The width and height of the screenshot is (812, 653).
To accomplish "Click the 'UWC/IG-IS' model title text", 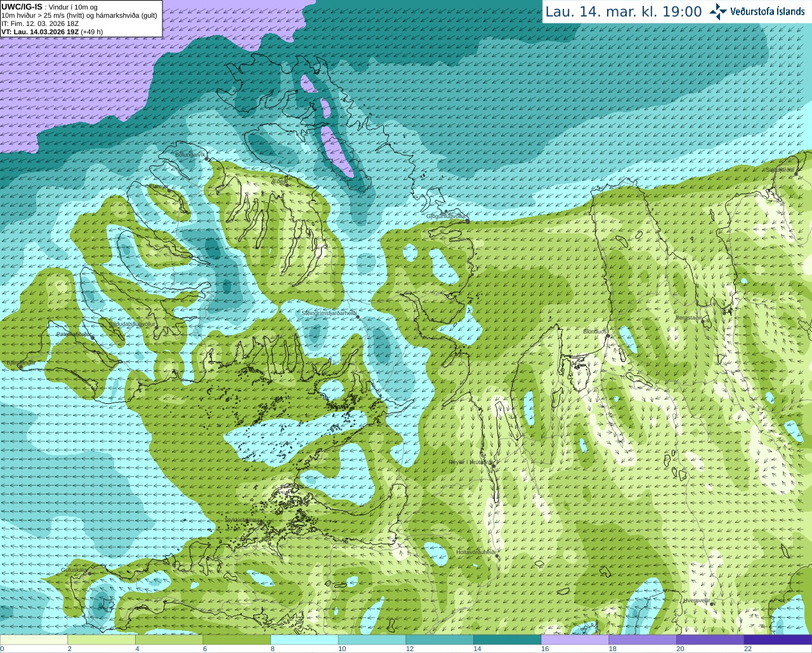I will click(22, 6).
